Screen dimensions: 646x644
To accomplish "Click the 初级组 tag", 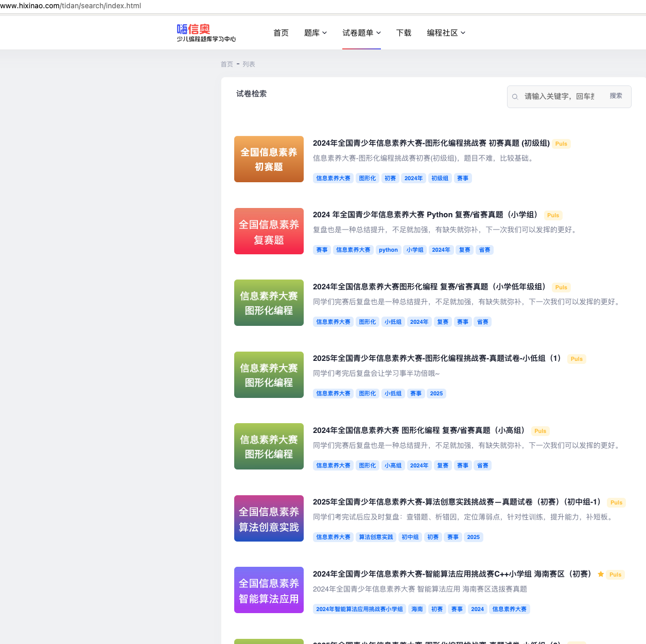I will [440, 178].
